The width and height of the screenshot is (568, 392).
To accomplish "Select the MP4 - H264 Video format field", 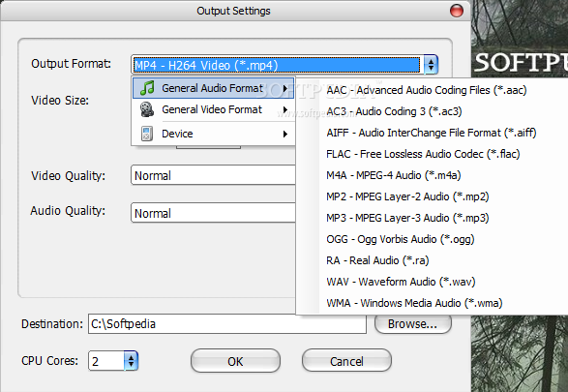I will pos(277,65).
